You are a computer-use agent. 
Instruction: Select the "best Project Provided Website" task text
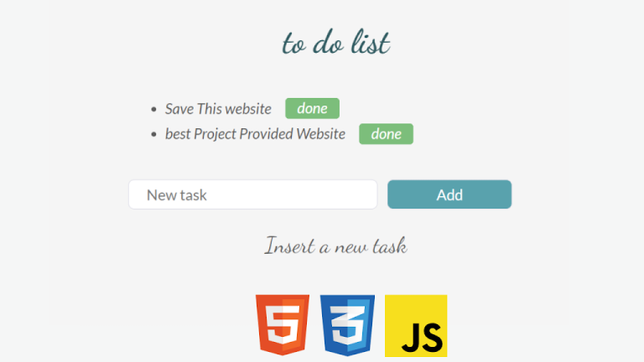pyautogui.click(x=255, y=134)
